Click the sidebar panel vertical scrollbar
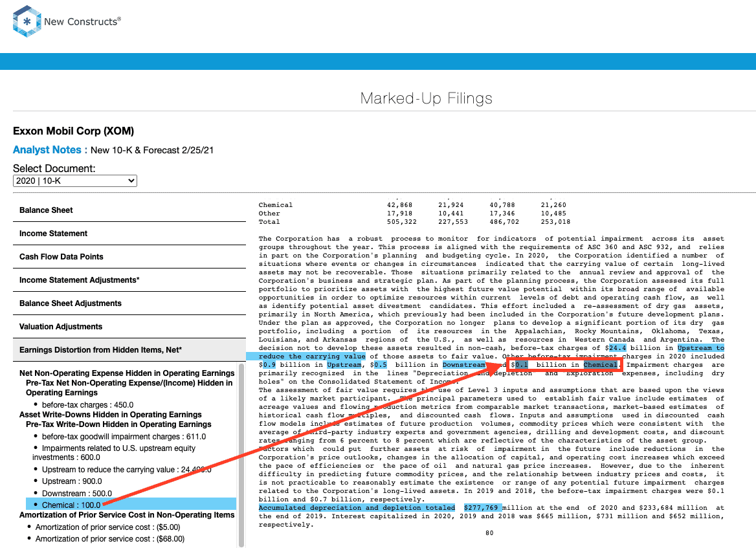756x548 pixels. click(x=241, y=455)
